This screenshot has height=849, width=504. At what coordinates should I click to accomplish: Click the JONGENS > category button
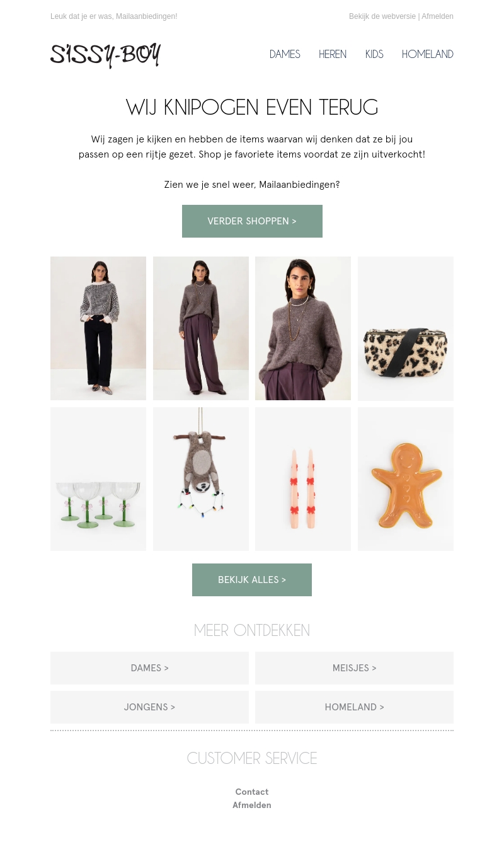[149, 707]
